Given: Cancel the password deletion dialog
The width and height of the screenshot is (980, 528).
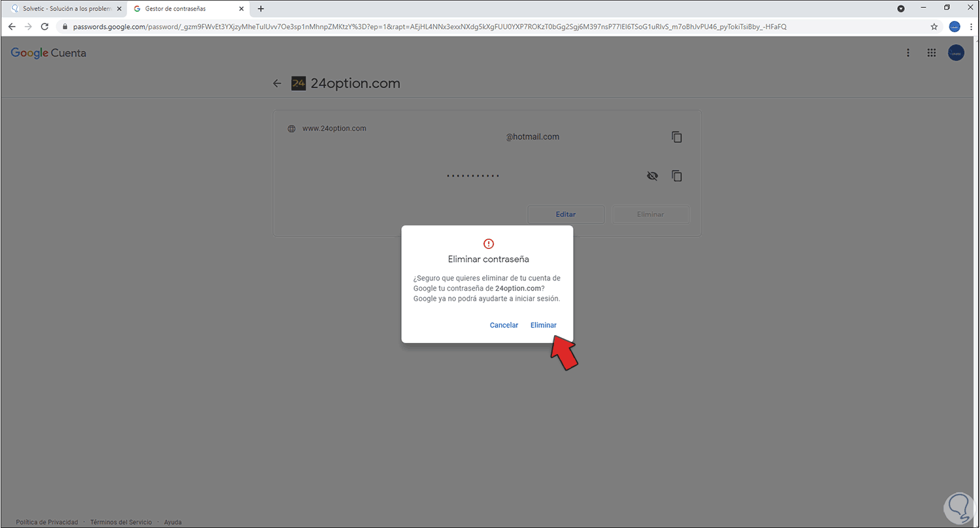Looking at the screenshot, I should pos(504,325).
